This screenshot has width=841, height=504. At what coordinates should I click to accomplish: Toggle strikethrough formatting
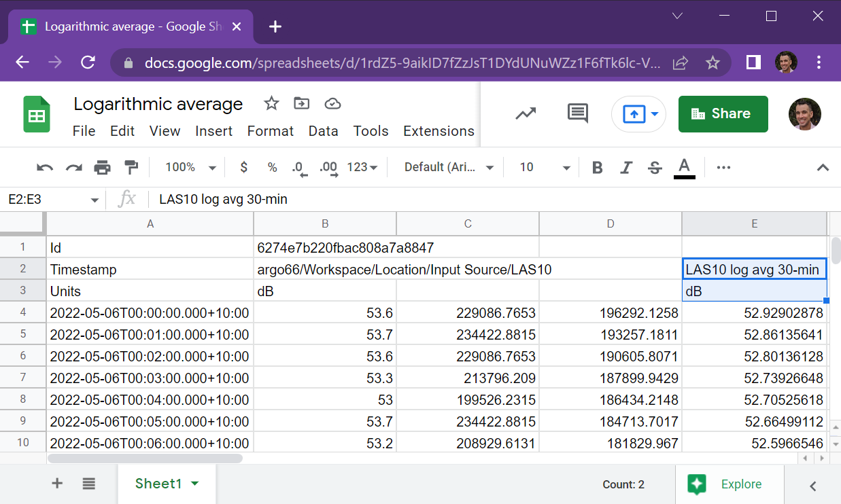pos(655,167)
